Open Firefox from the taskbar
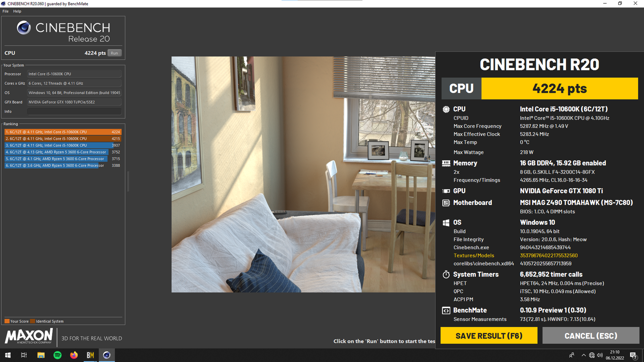644x362 pixels. [x=74, y=355]
